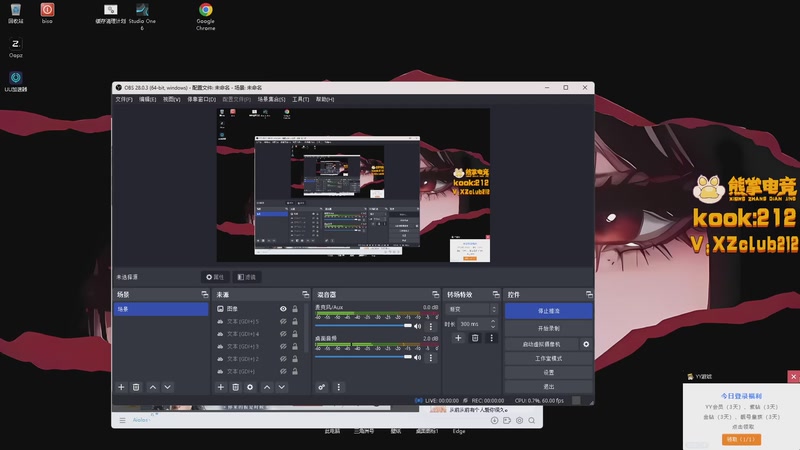Image resolution: width=800 pixels, height=450 pixels.
Task: Show the 文本 (GDI+) 2 source
Action: click(x=283, y=359)
